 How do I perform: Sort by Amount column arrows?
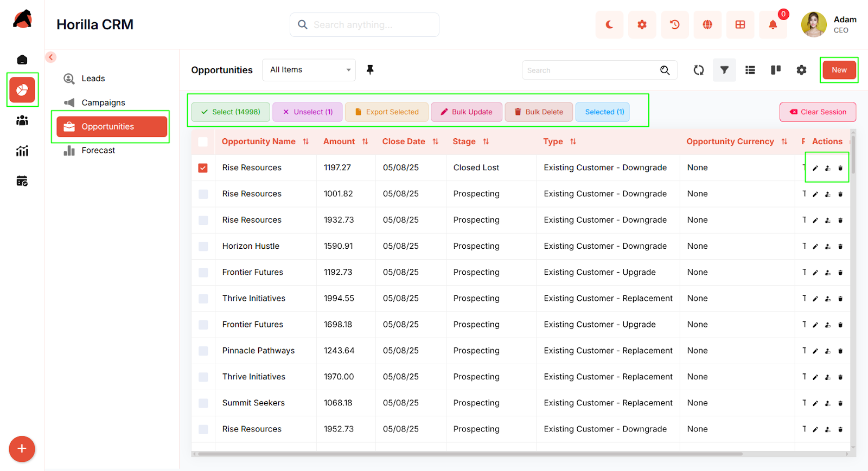365,142
